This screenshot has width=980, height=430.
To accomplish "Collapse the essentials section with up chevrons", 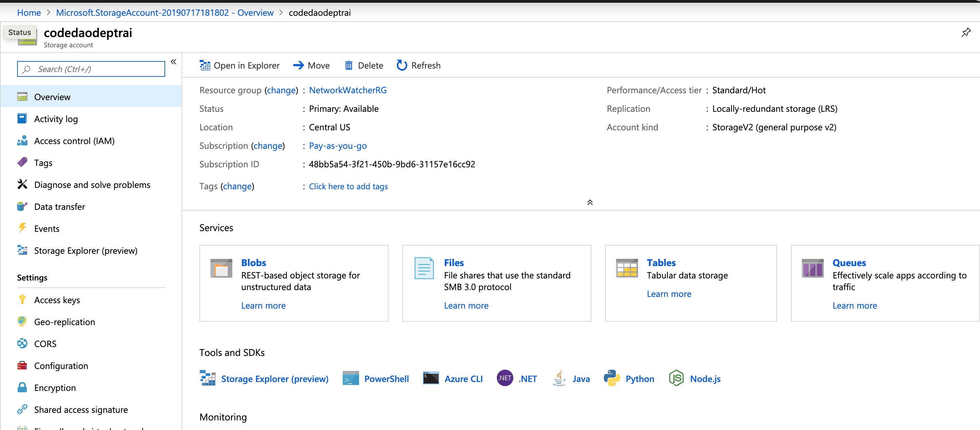I will coord(590,202).
